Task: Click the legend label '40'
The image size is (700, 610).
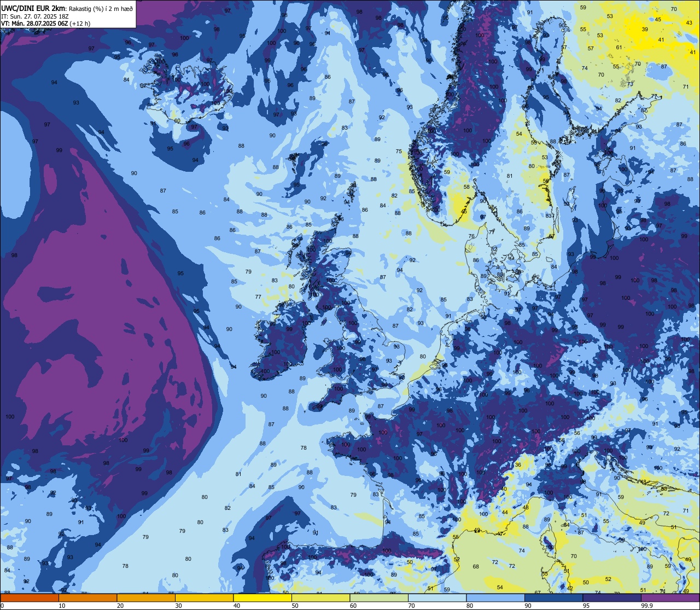Action: [237, 606]
